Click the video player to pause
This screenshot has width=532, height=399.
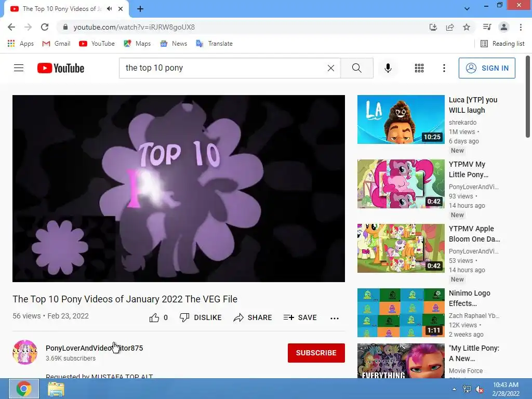pos(179,188)
